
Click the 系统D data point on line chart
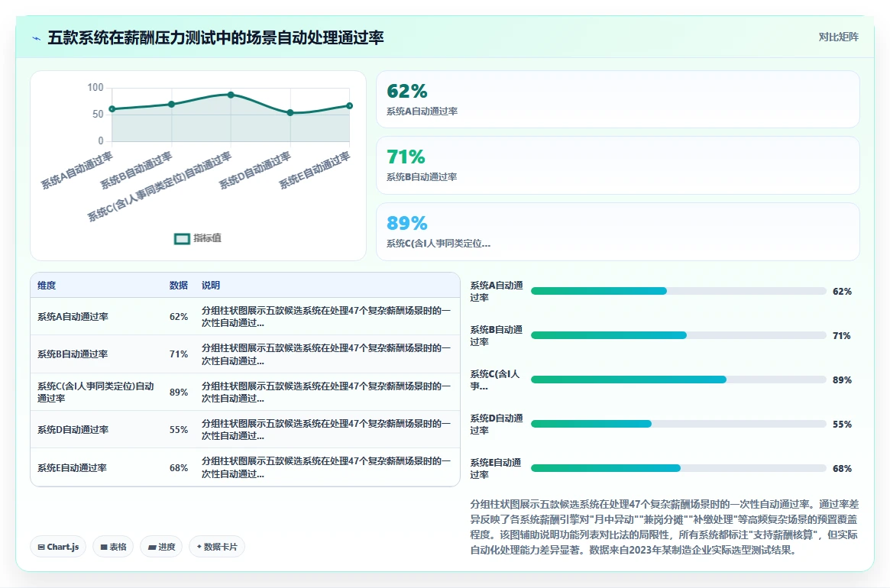pyautogui.click(x=290, y=113)
